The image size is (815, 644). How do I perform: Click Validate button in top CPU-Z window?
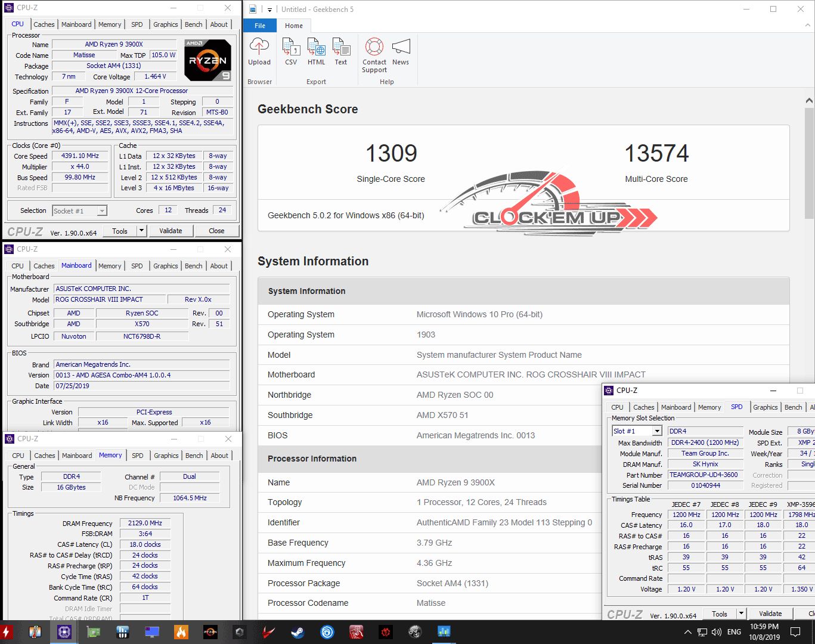[x=171, y=231]
